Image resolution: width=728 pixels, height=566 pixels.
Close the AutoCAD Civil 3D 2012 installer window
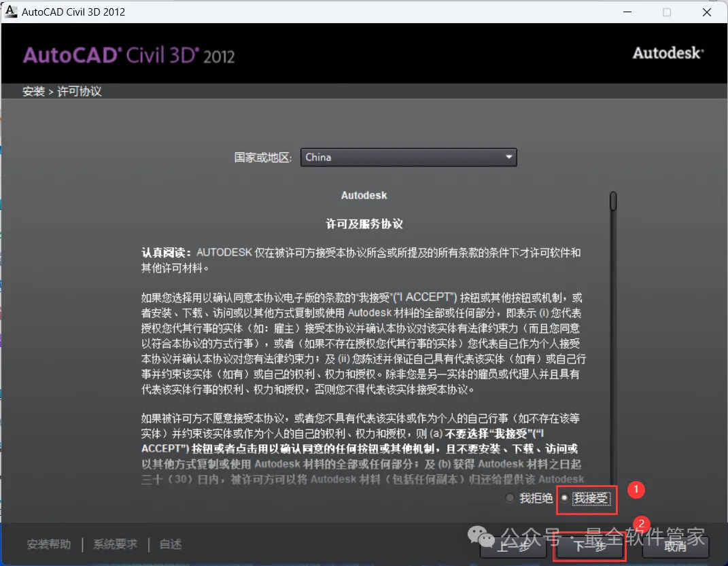click(x=707, y=12)
